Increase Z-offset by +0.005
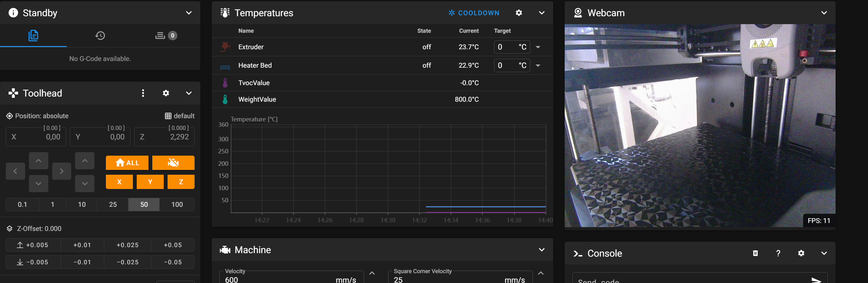The image size is (868, 283). (x=33, y=245)
